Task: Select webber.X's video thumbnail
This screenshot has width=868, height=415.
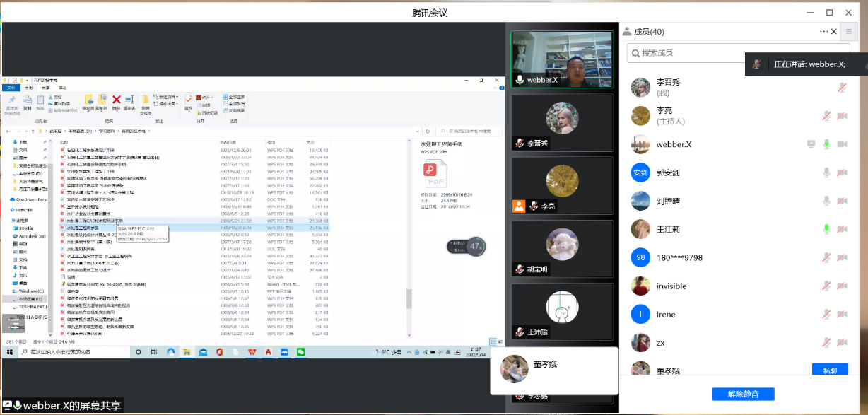Action: click(561, 59)
